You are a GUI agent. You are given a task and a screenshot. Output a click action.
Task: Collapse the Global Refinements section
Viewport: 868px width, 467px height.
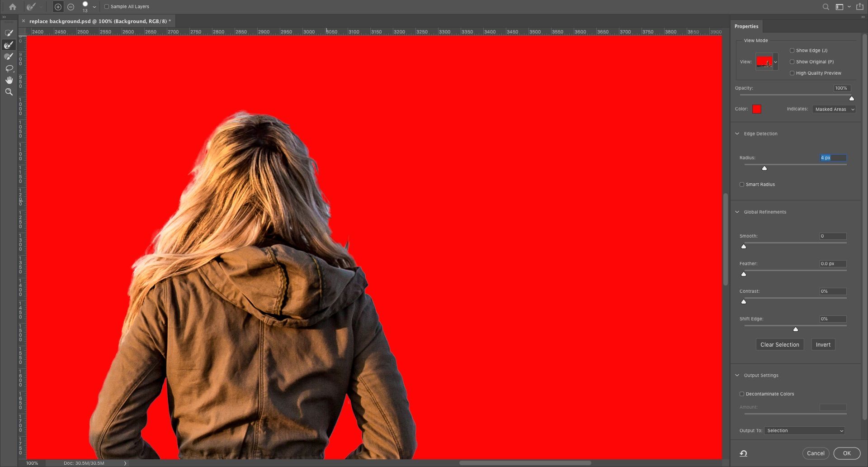pyautogui.click(x=737, y=212)
